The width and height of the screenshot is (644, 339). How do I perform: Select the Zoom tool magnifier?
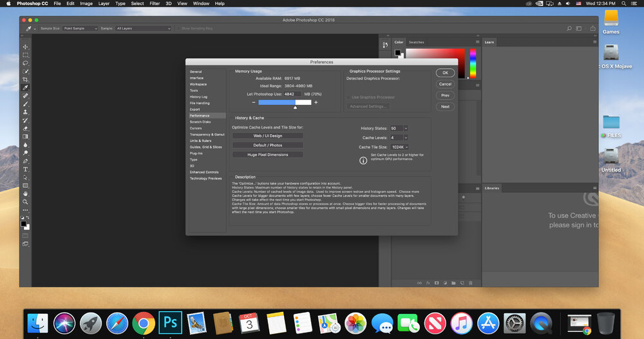point(26,201)
